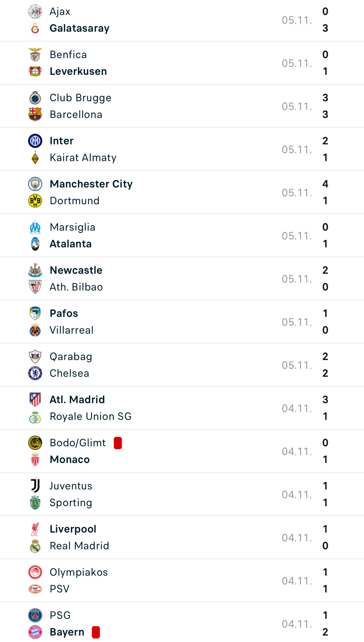Tap the Chelsea team badge

click(x=35, y=373)
